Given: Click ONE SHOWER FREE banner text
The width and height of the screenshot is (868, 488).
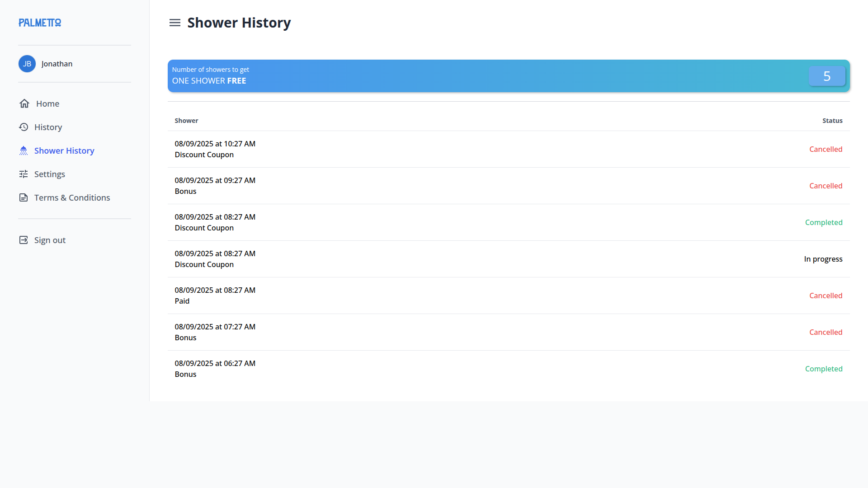Looking at the screenshot, I should coord(209,81).
